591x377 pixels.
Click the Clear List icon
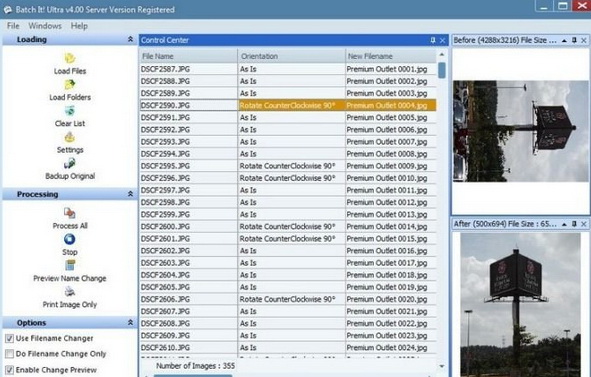[70, 111]
